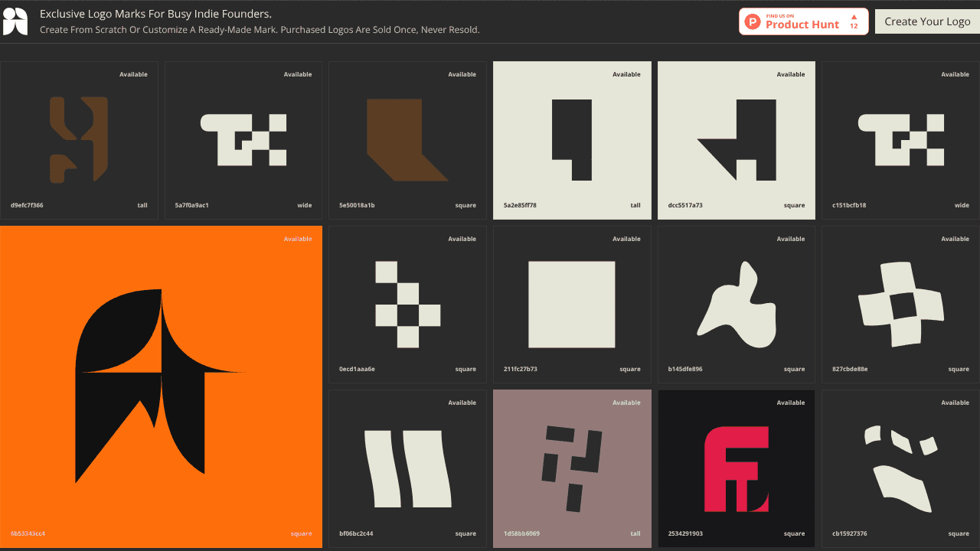Select the two wavy bars mark bf06bc2c44
This screenshot has height=551, width=980.
pyautogui.click(x=407, y=469)
